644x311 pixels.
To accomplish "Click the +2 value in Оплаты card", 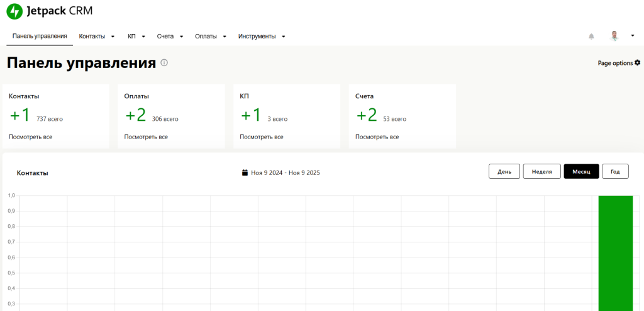I will click(x=136, y=116).
